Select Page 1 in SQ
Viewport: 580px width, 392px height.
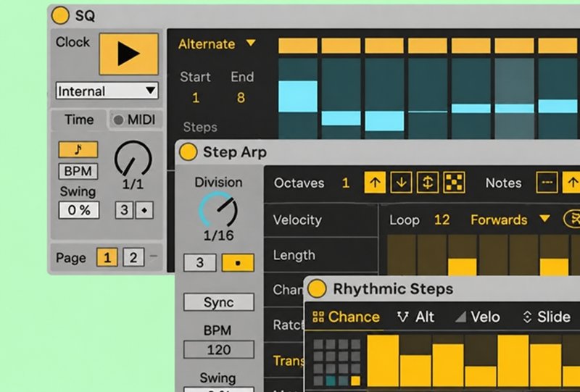(x=107, y=257)
